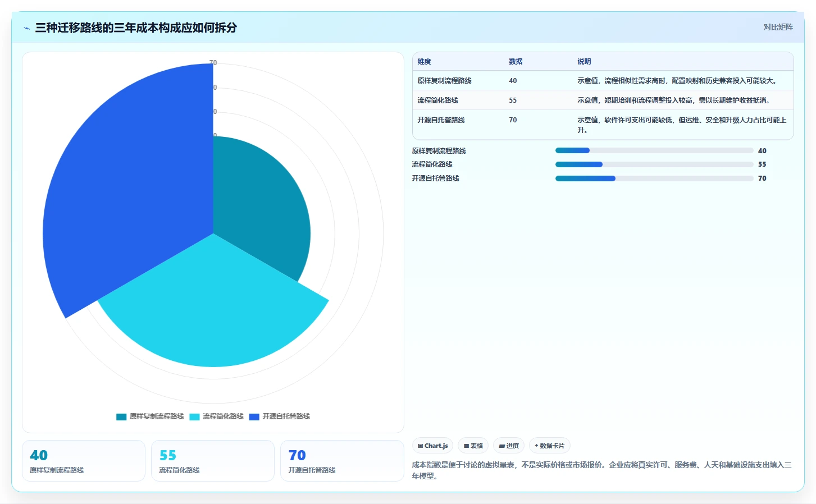Click the 开源自托管路线 progress bar

(x=654, y=178)
